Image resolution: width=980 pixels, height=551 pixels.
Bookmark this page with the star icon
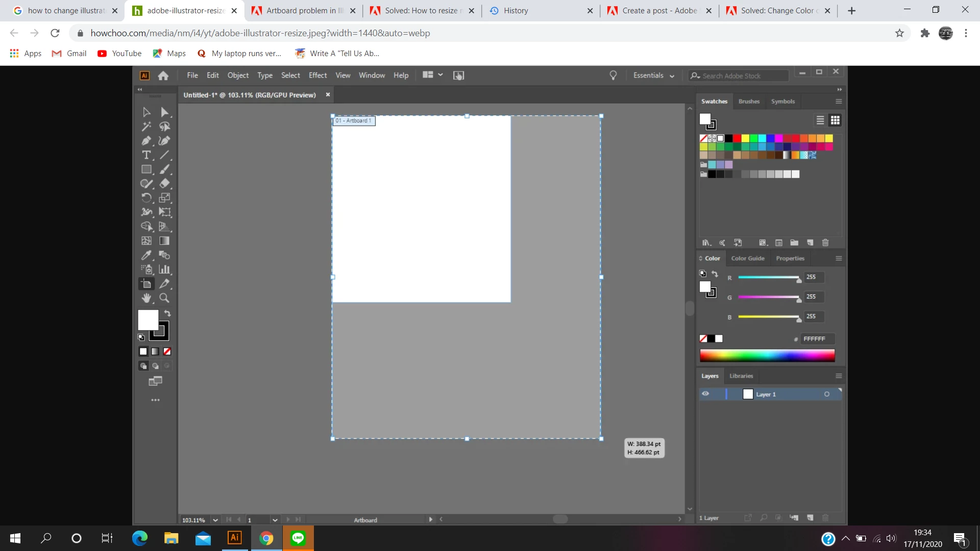(899, 33)
